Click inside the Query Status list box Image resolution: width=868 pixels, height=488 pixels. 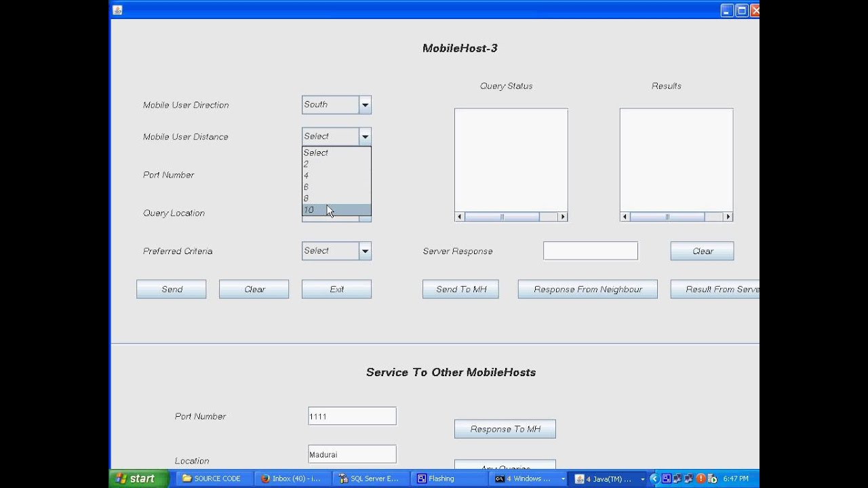[x=511, y=160]
